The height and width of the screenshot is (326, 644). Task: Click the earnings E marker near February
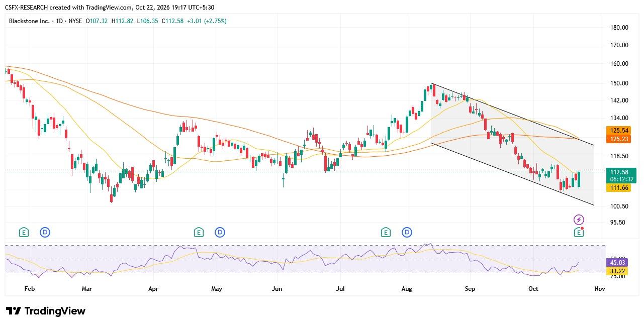pyautogui.click(x=24, y=232)
